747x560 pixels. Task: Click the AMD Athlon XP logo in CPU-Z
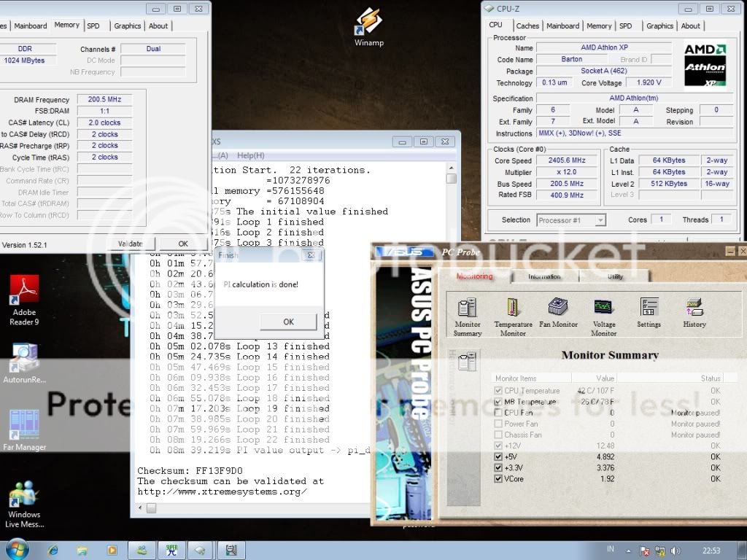705,65
